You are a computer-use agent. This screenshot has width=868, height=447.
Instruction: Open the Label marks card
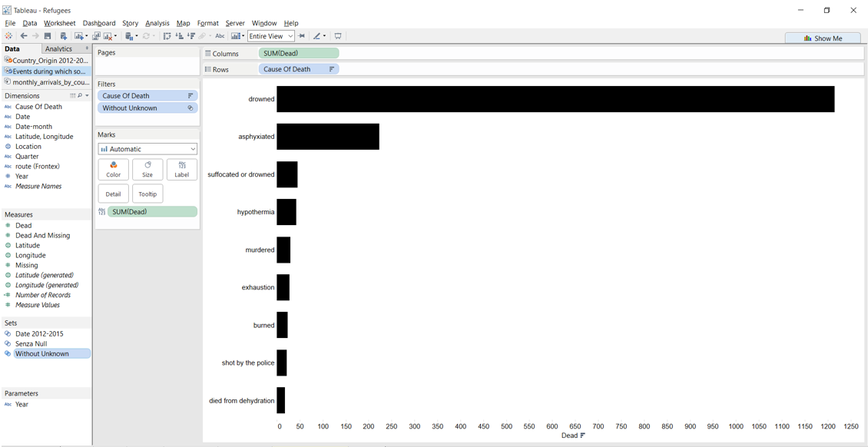click(x=181, y=169)
